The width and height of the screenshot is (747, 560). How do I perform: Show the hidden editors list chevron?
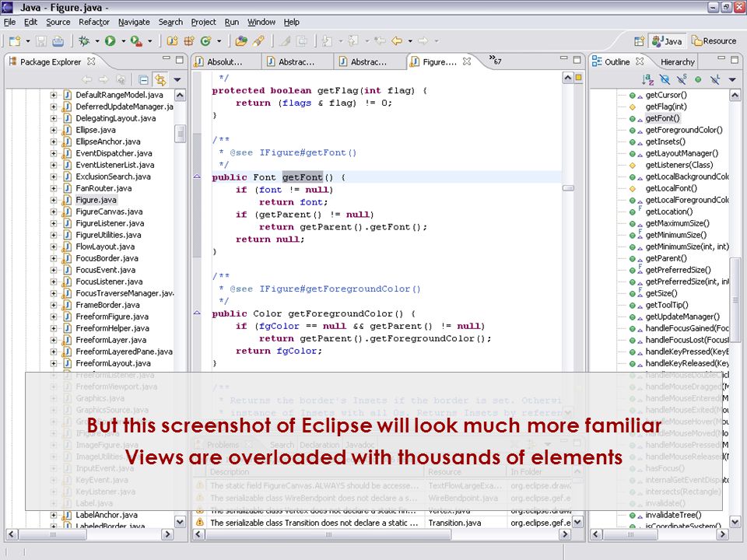point(496,60)
